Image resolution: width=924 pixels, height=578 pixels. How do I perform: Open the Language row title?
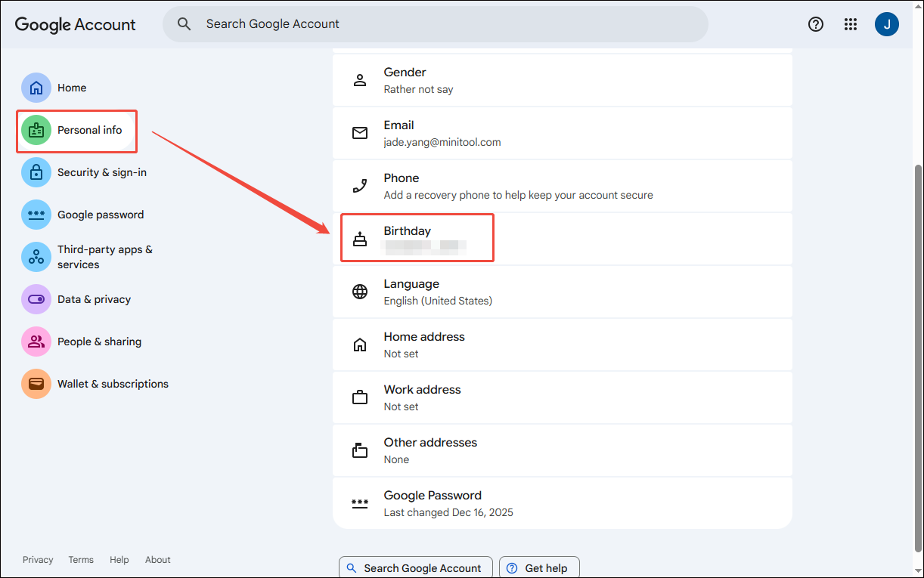[411, 284]
